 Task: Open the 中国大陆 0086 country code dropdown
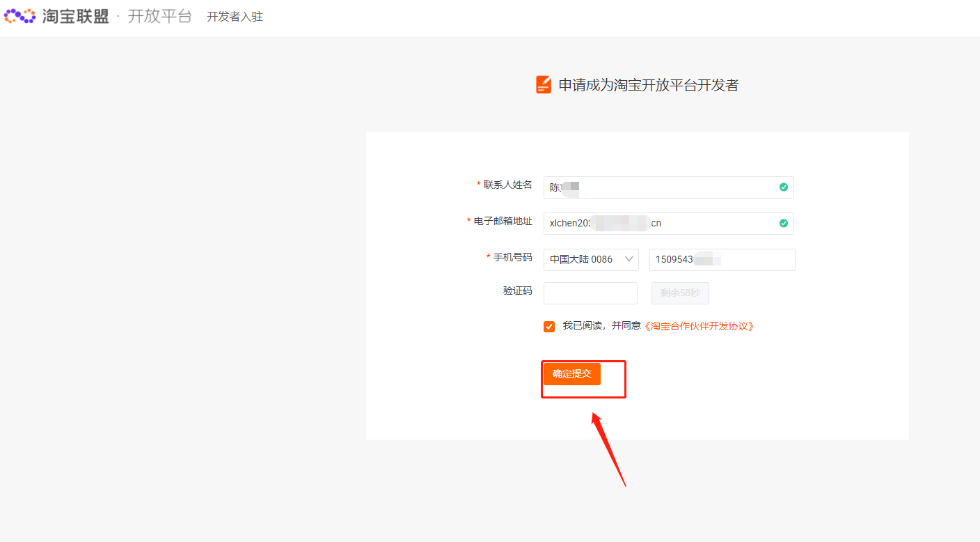pyautogui.click(x=591, y=260)
